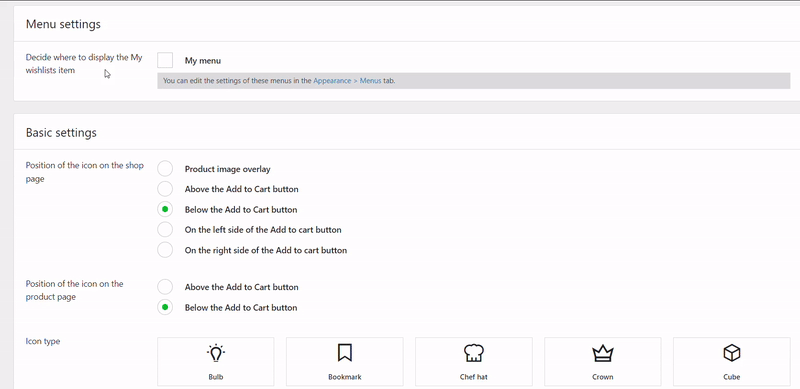Select Product image overlay position
The width and height of the screenshot is (800, 389).
pyautogui.click(x=165, y=168)
